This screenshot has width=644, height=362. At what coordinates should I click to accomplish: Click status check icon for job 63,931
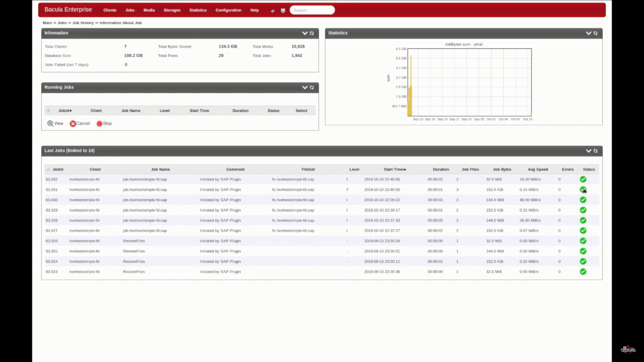tap(583, 190)
